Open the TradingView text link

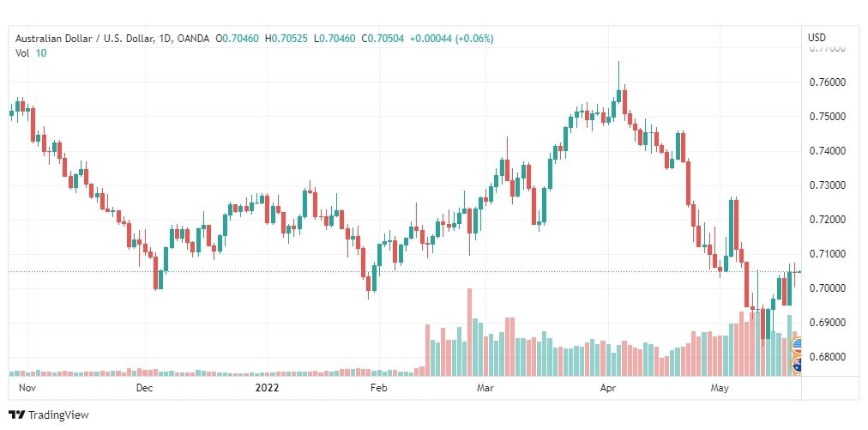pos(58,415)
